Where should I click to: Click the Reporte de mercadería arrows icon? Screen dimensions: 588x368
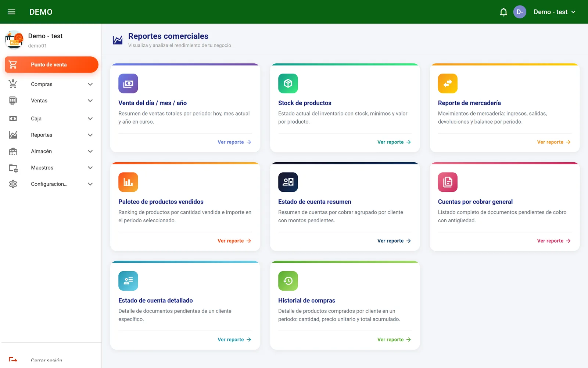point(448,84)
